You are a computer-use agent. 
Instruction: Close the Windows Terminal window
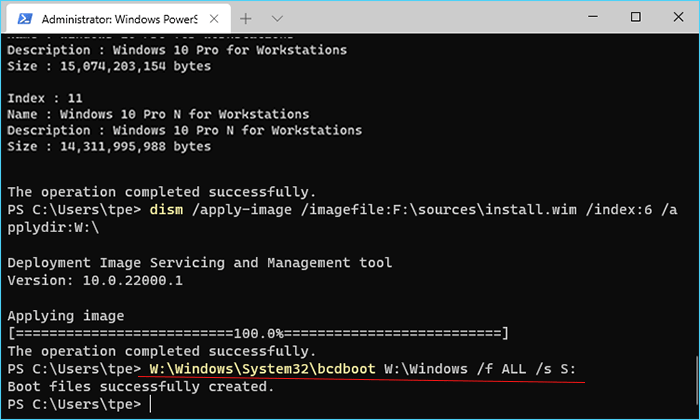[678, 17]
